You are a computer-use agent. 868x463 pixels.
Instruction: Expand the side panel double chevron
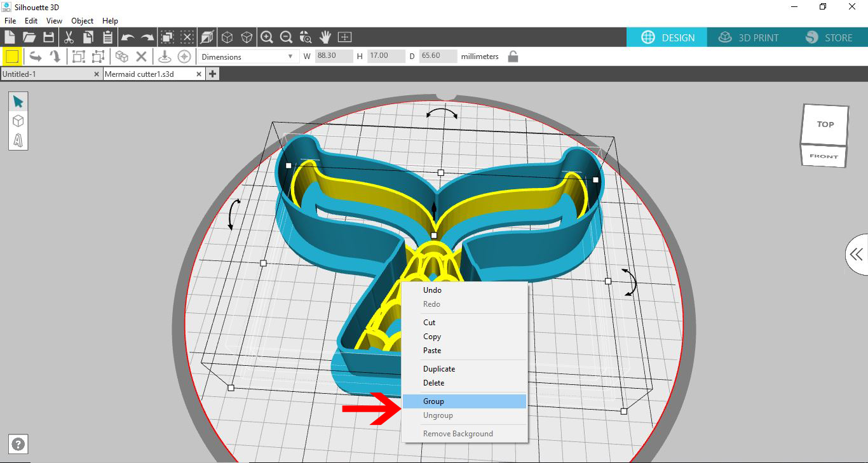[x=857, y=255]
